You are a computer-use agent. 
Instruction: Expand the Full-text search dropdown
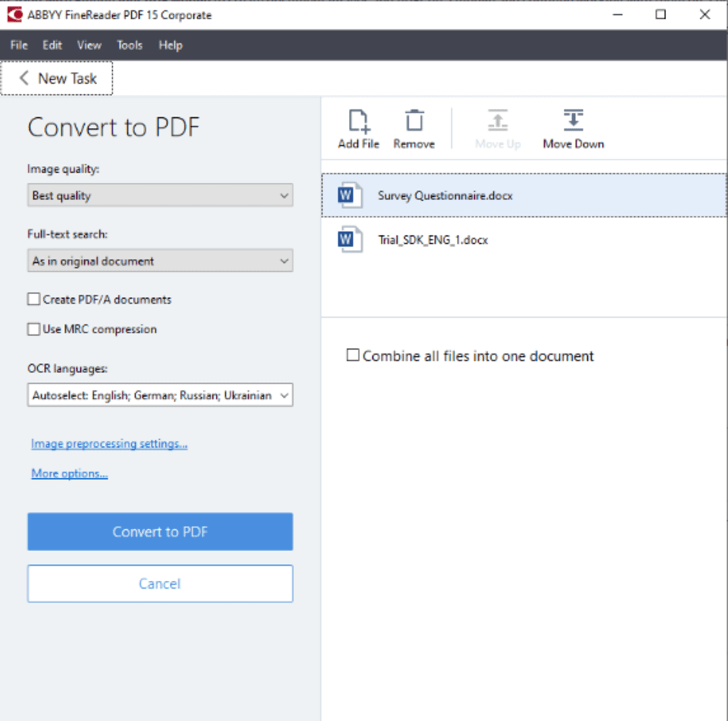click(x=160, y=261)
